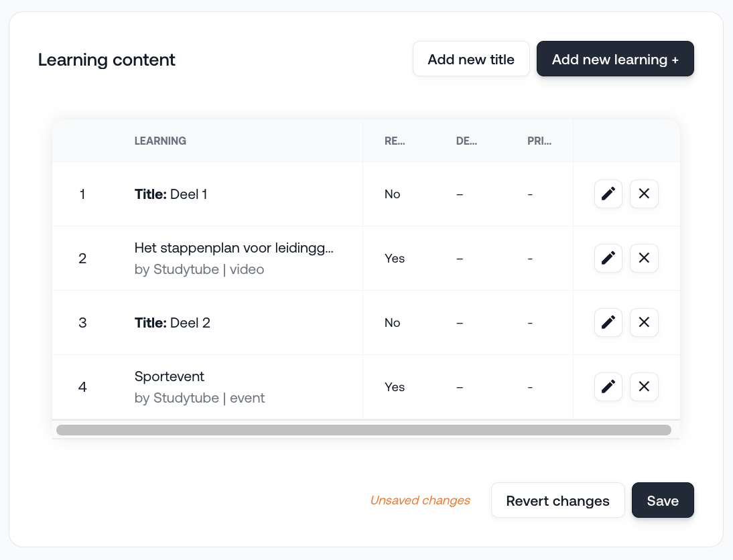This screenshot has height=560, width=733.
Task: Edit the Het stappenplan video row
Action: point(608,259)
